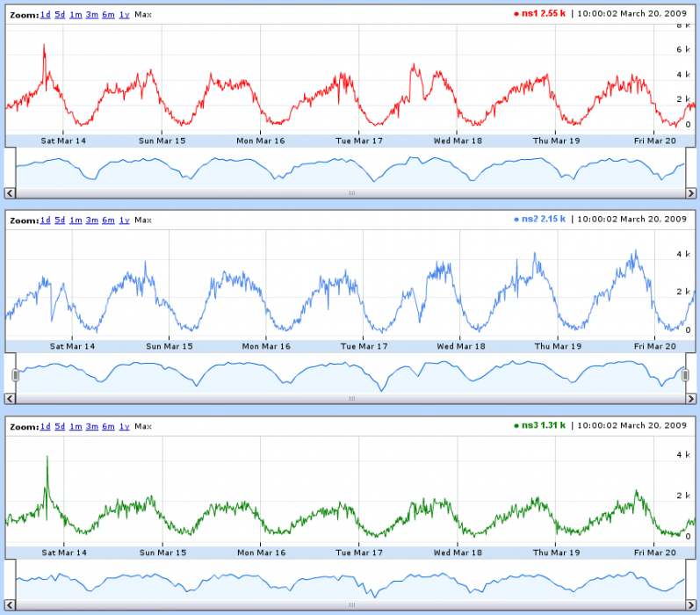Set ns2 chart zoom to 3m
The width and height of the screenshot is (700, 615).
[x=92, y=221]
